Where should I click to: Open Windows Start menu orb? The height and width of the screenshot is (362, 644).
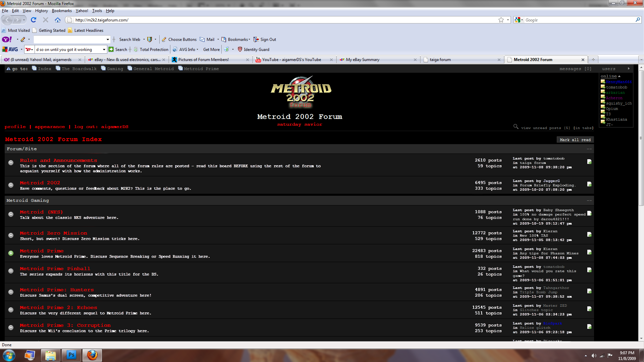click(x=9, y=355)
